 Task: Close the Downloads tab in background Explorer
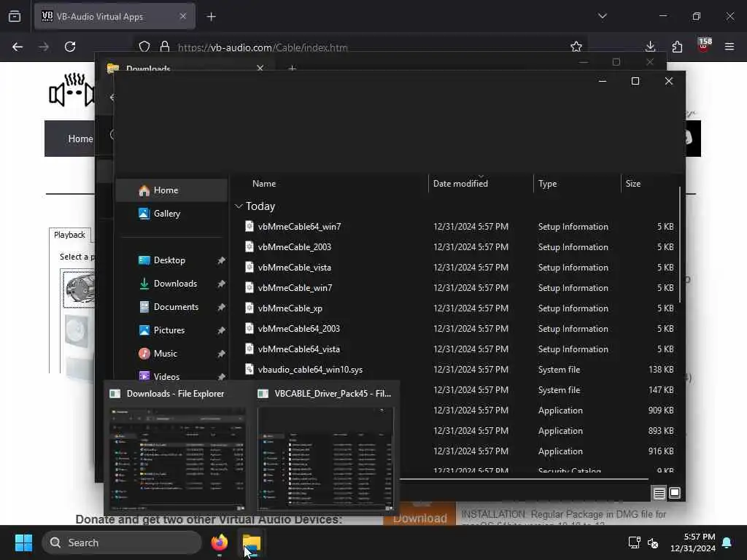click(260, 68)
